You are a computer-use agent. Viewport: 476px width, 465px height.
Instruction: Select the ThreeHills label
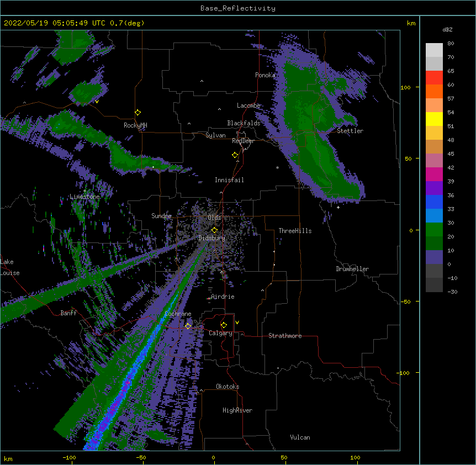point(295,231)
